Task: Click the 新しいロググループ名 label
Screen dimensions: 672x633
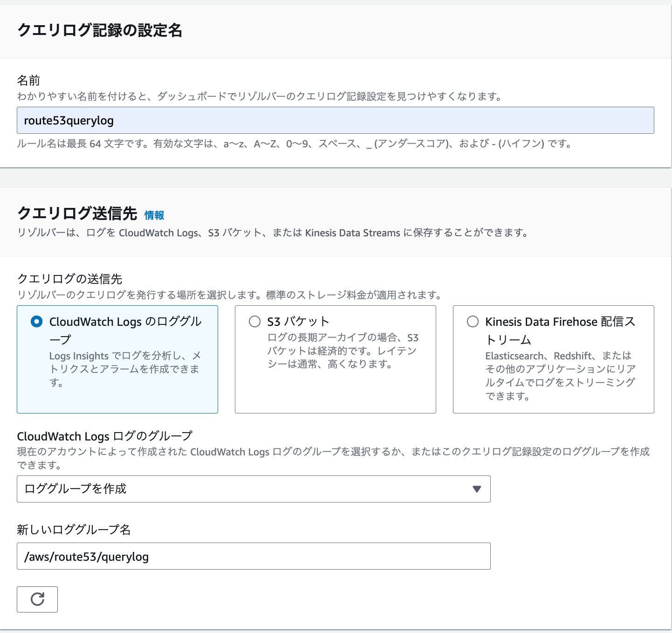Action: click(74, 530)
